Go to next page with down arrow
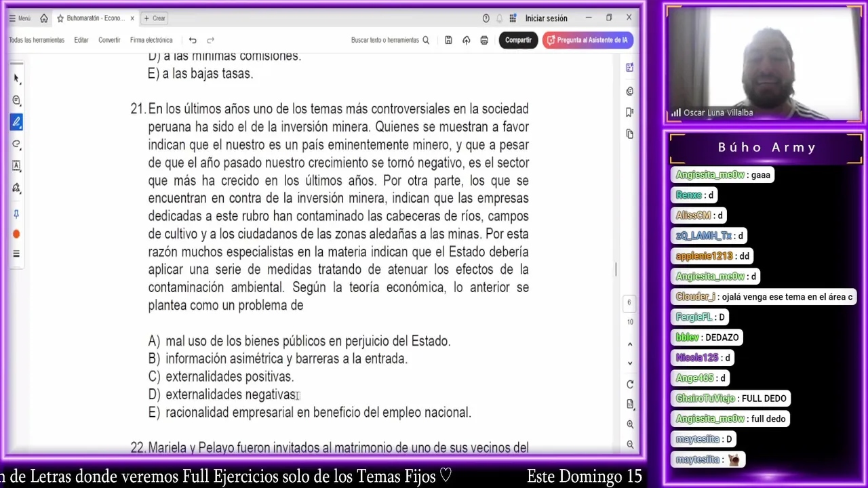The image size is (868, 488). [x=630, y=363]
